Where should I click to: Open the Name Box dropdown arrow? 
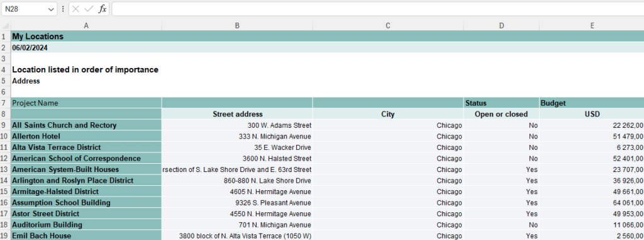pos(50,9)
